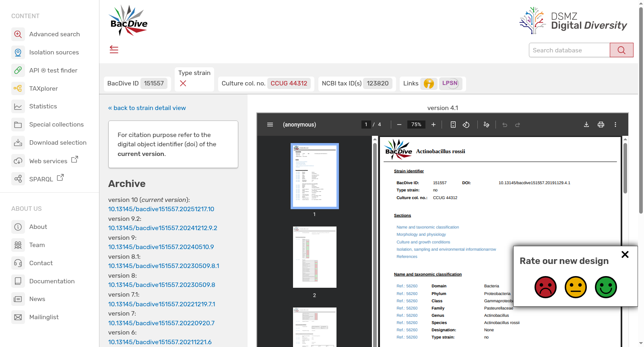Click CUG 44312 culture collection number
Image resolution: width=644 pixels, height=347 pixels.
coord(289,83)
